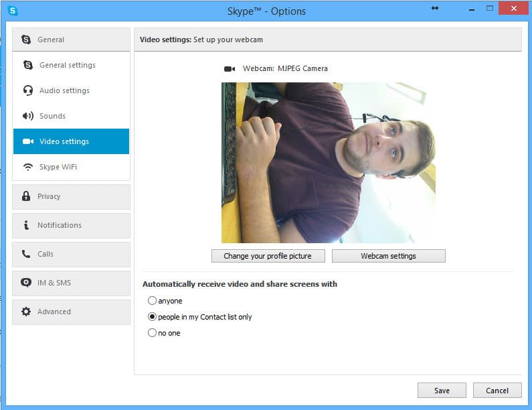Screen dimensions: 532x410
Task: Click the Skype logo icon in title bar
Action: (x=13, y=11)
